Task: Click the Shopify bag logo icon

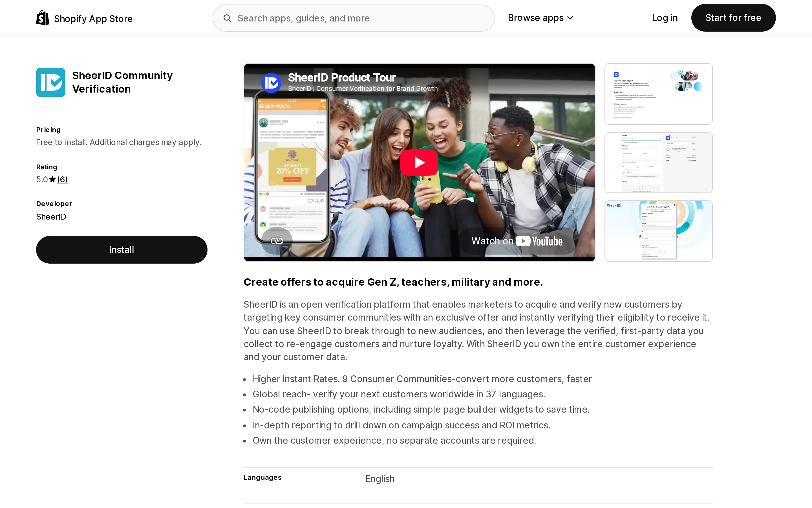Action: (x=43, y=18)
